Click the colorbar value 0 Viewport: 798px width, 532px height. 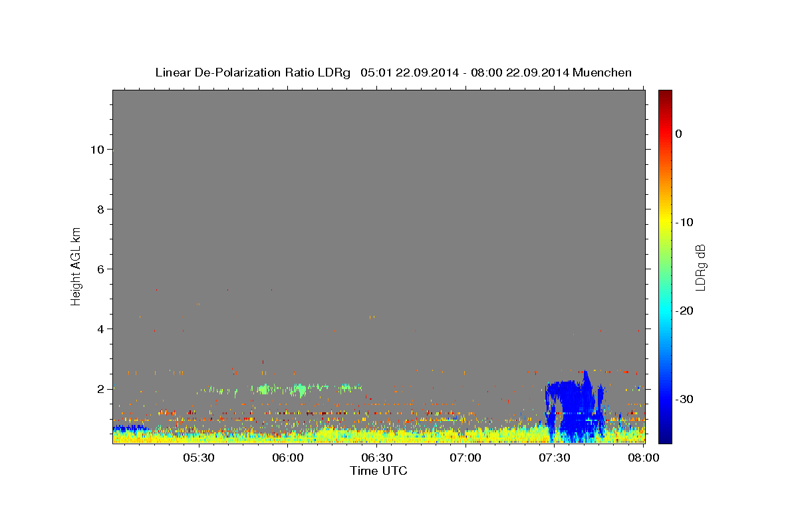[678, 134]
